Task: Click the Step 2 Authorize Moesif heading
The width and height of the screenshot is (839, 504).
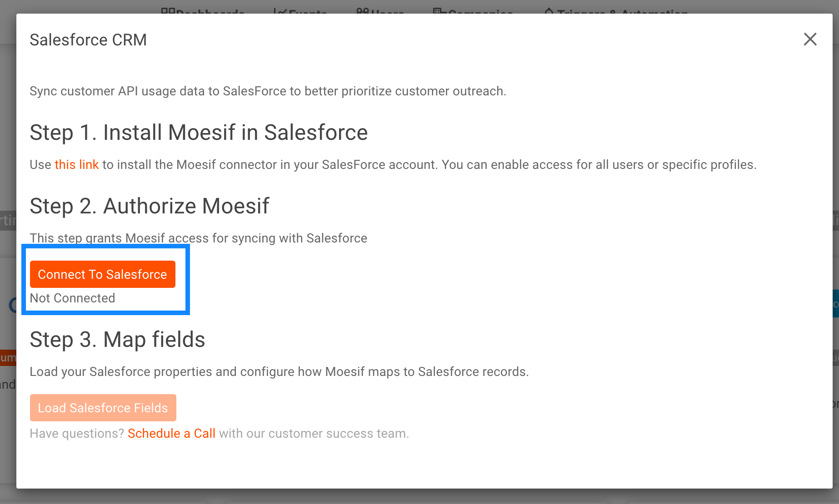Action: pyautogui.click(x=150, y=206)
